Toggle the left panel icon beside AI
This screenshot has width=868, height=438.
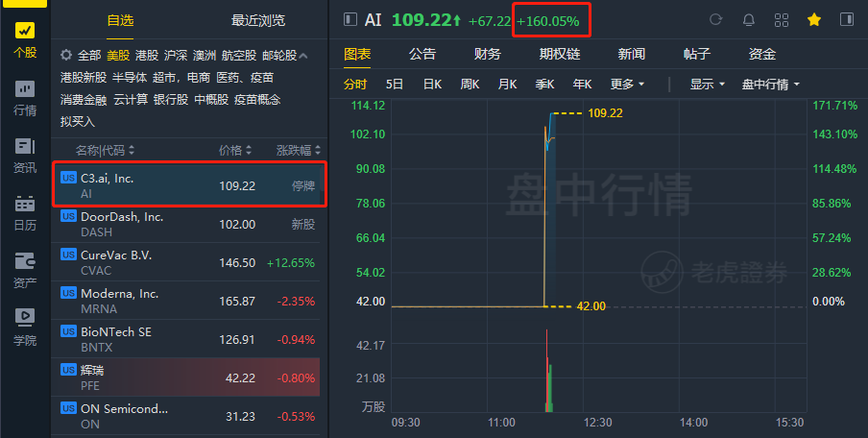point(350,19)
